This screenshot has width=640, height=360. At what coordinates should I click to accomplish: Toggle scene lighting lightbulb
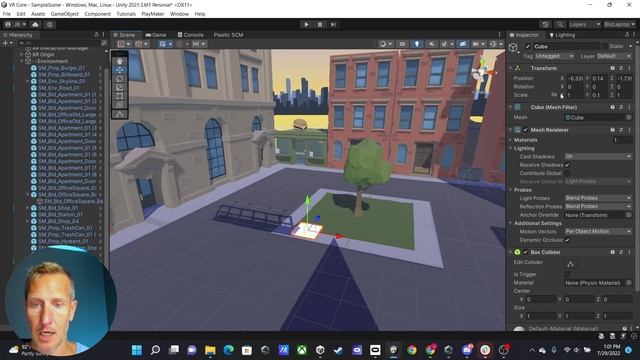[x=416, y=44]
